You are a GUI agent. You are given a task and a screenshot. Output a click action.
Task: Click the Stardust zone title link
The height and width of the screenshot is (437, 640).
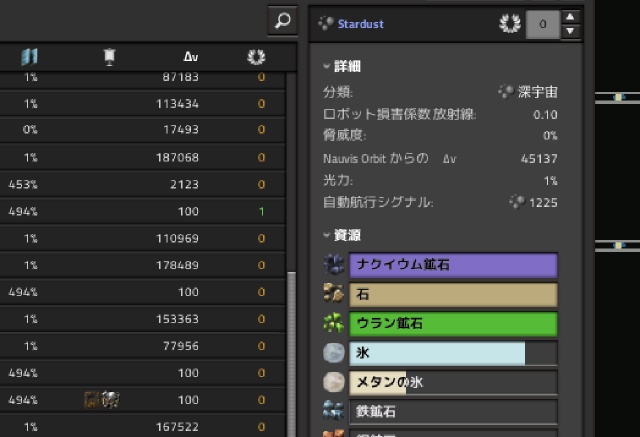pos(362,22)
